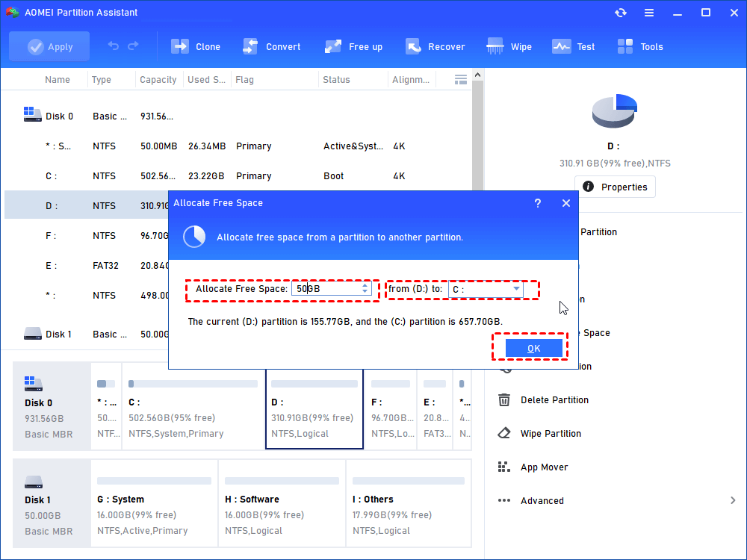The image size is (747, 560).
Task: Increase the free space size stepper
Action: (x=365, y=285)
